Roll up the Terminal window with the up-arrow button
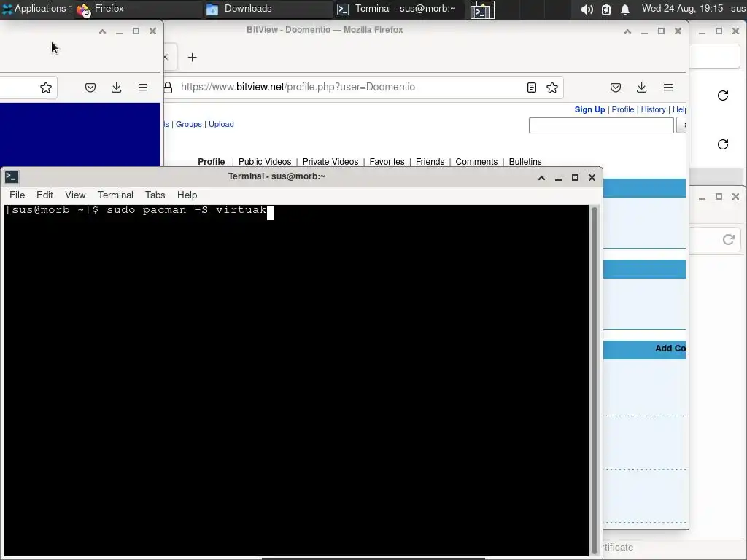Viewport: 747px width, 560px height. [x=542, y=178]
